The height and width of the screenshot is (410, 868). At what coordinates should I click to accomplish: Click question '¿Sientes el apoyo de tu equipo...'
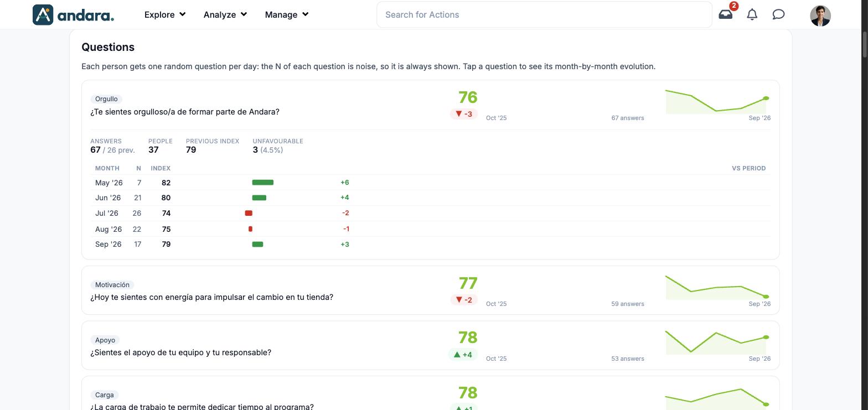point(181,352)
